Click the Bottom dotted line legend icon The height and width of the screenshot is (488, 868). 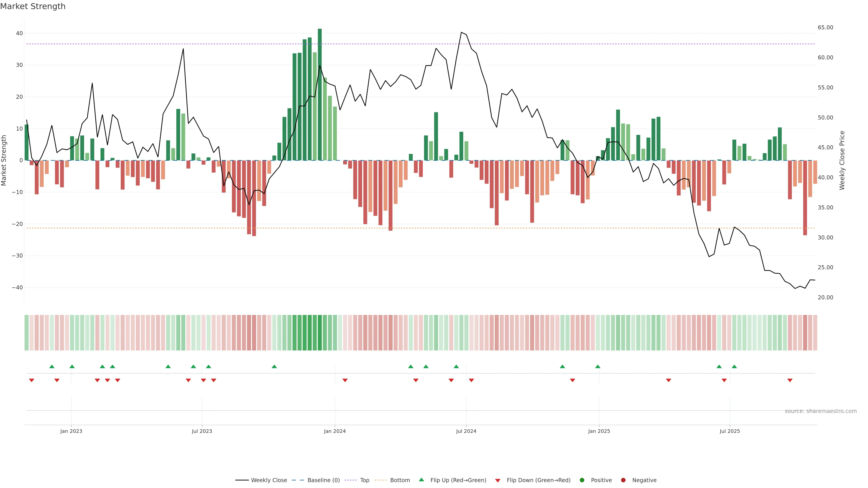(x=380, y=480)
